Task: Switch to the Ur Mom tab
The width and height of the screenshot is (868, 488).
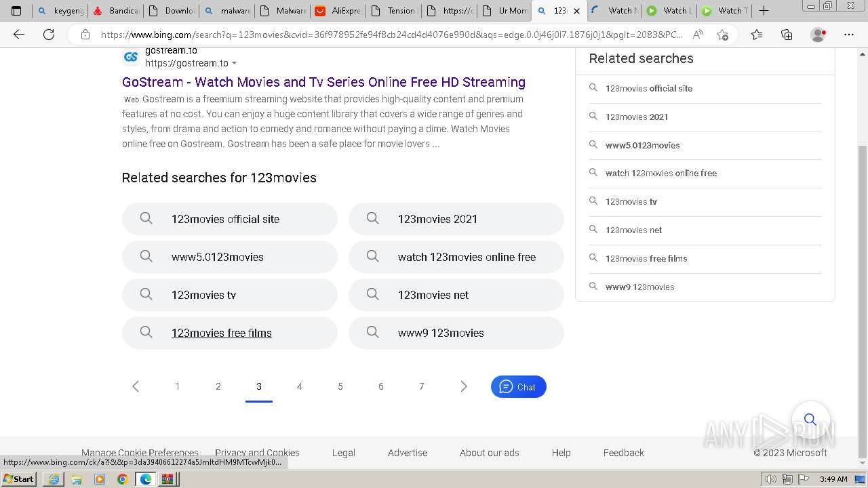Action: pyautogui.click(x=505, y=10)
